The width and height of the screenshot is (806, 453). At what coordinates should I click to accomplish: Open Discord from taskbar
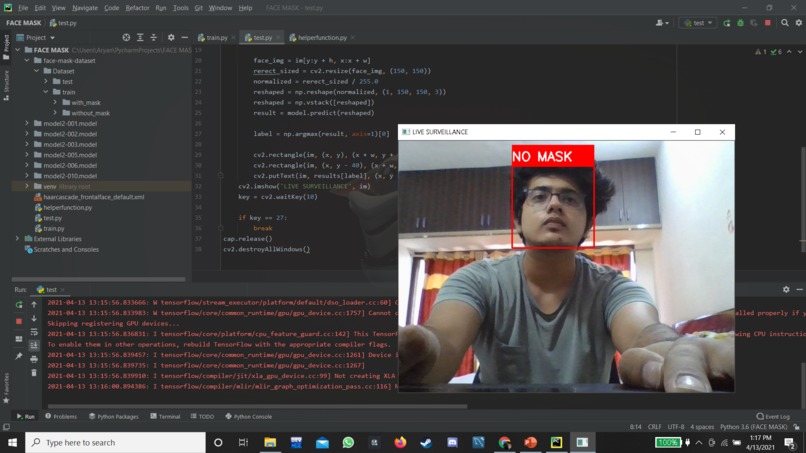[452, 442]
